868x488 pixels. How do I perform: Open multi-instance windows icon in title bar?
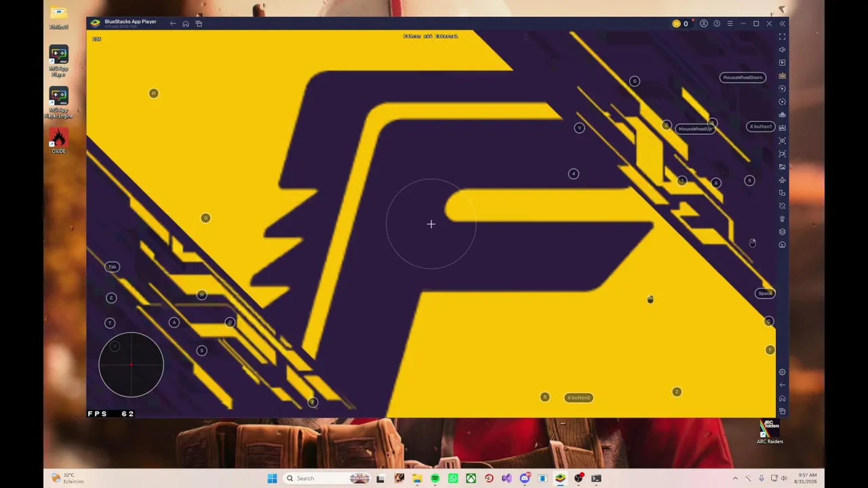(199, 24)
